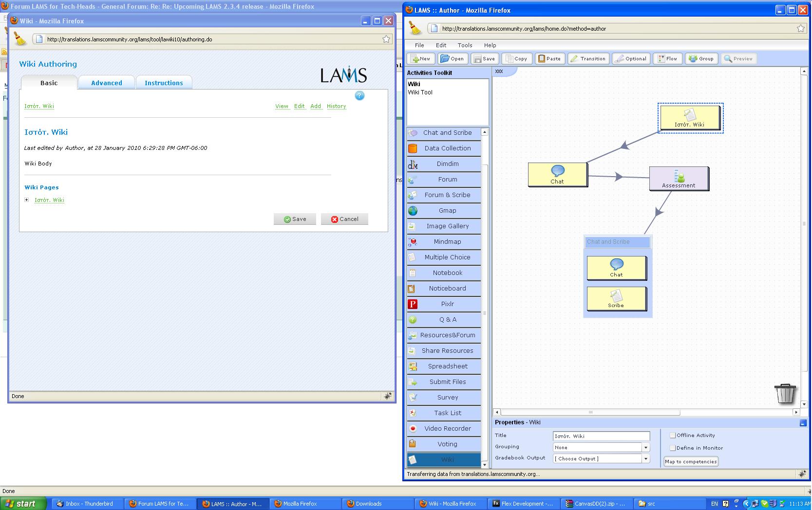Click the History link
Viewport: 812px width, 510px height.
click(x=336, y=106)
